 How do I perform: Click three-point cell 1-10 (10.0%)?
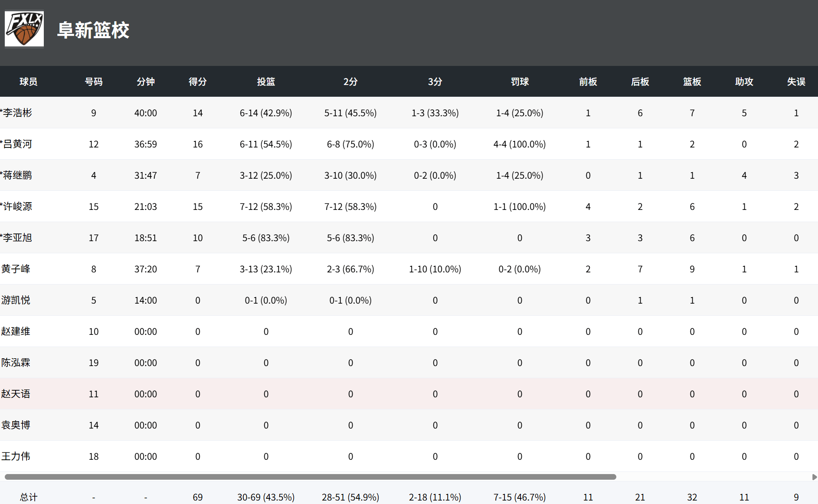[435, 269]
